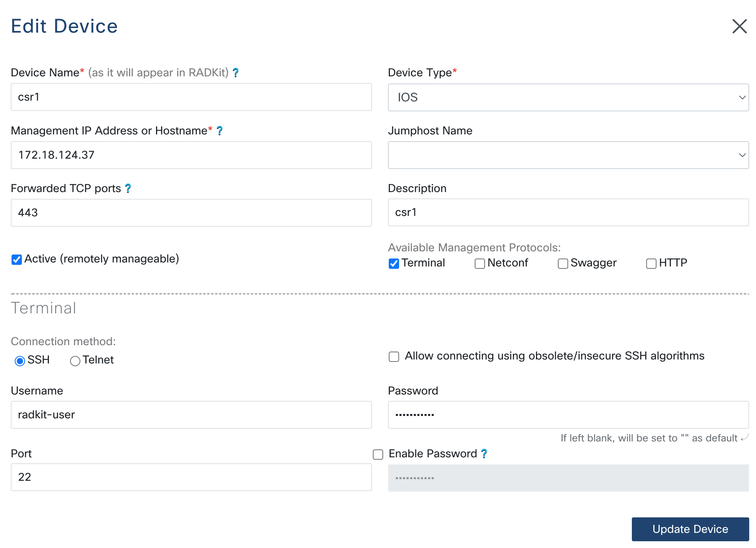Click the Forwarded TCP ports field 443
This screenshot has height=548, width=756.
(191, 213)
